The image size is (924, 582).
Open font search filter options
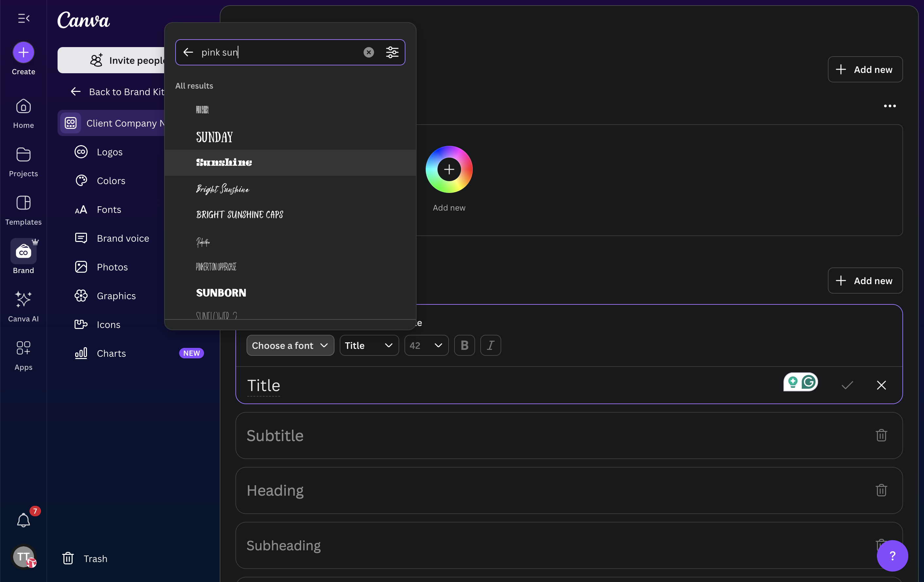[392, 52]
